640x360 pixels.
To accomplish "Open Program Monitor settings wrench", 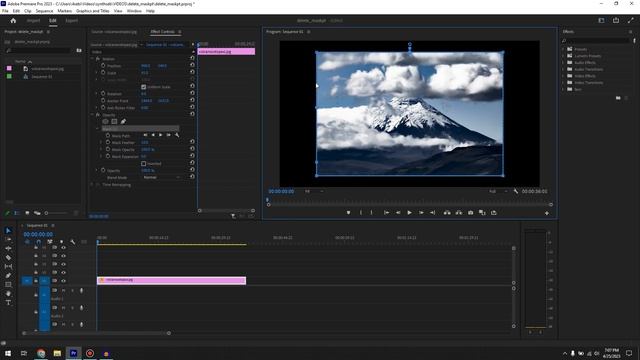I will 516,191.
